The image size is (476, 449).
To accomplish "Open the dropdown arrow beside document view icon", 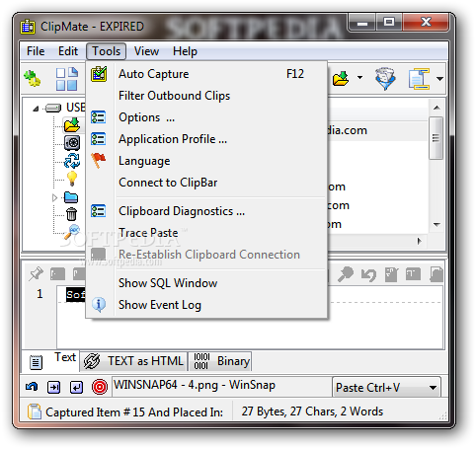I will tap(439, 79).
